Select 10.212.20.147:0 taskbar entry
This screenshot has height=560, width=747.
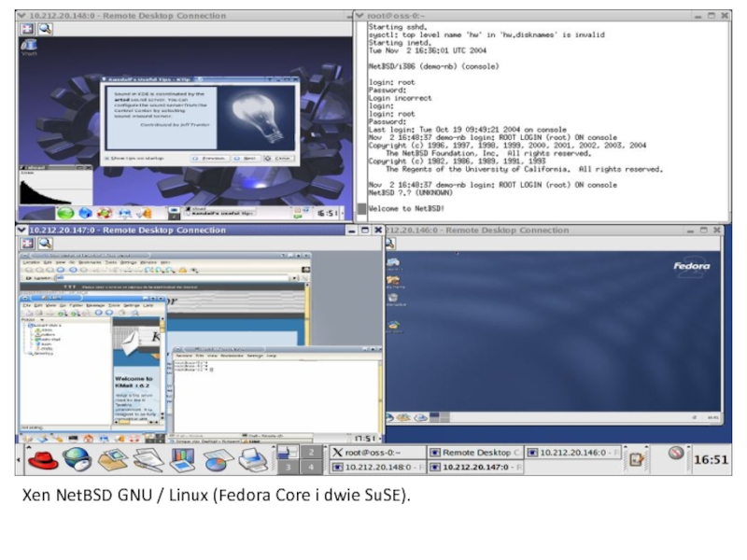[x=474, y=468]
